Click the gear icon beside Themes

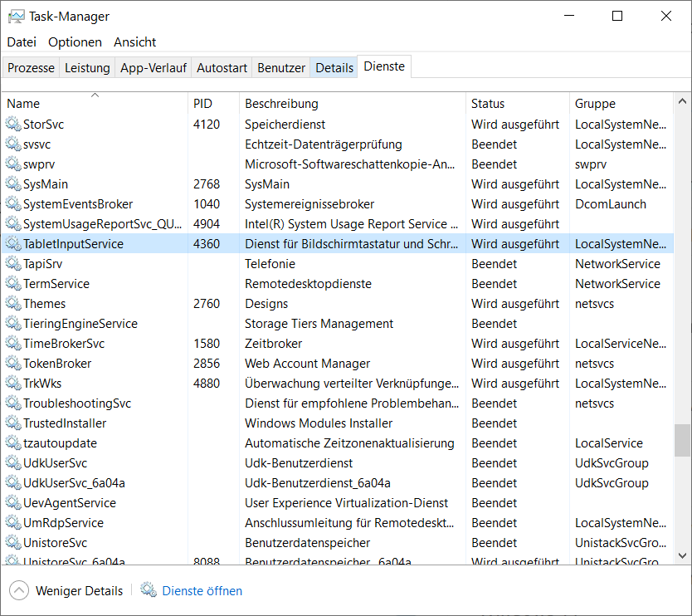[x=12, y=304]
